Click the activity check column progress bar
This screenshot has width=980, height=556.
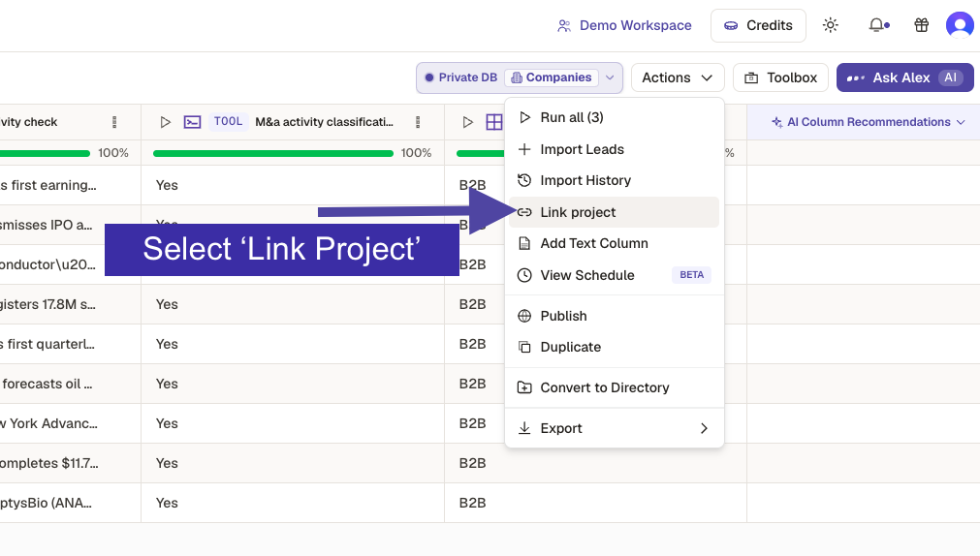[x=45, y=153]
